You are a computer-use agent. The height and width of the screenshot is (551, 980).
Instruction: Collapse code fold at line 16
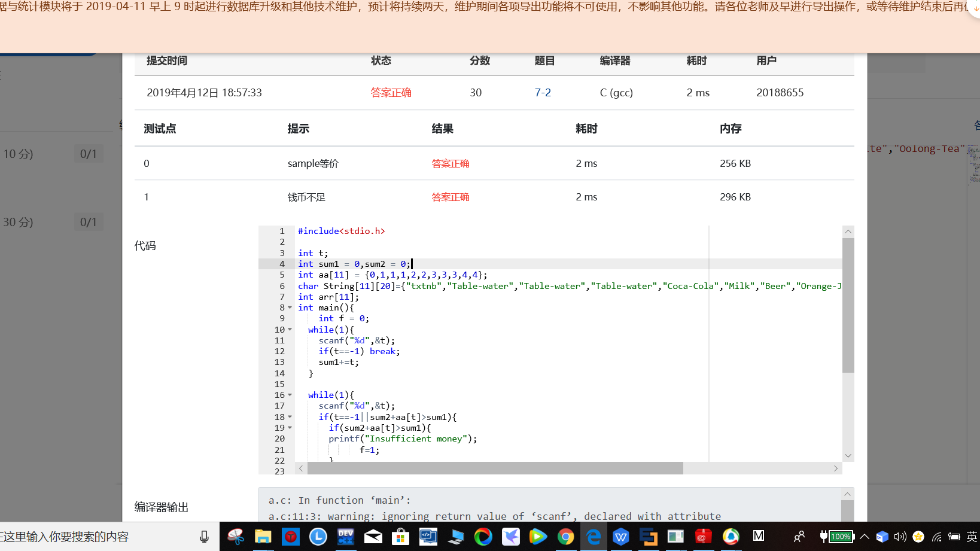coord(290,395)
